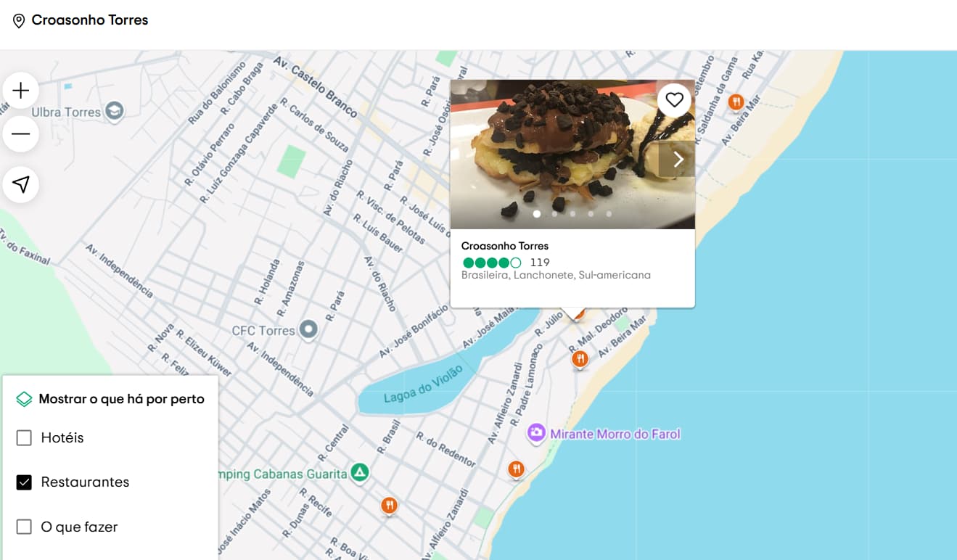Open the Croasonho Torres title link in card

(x=505, y=246)
